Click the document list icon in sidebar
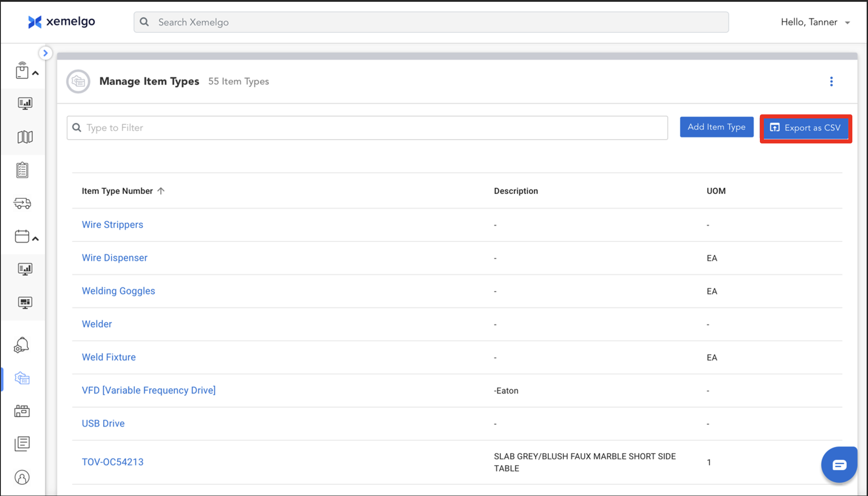868x496 pixels. point(22,443)
